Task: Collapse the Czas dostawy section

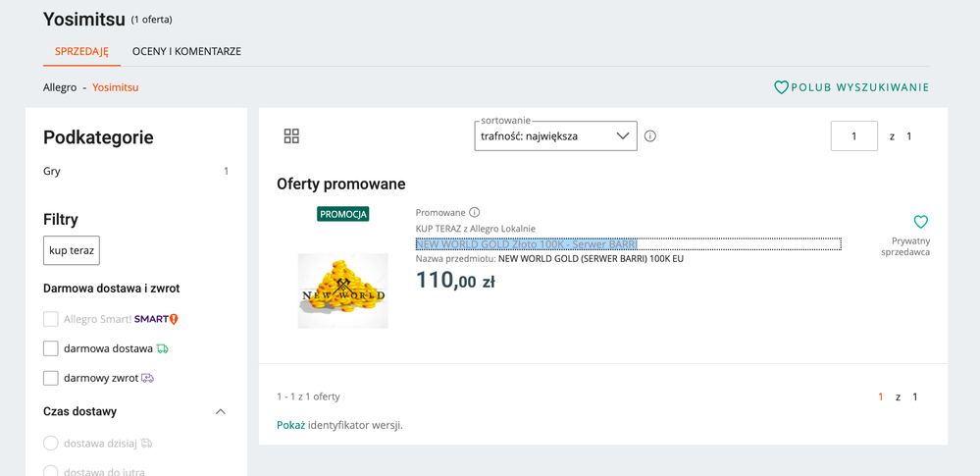Action: pyautogui.click(x=220, y=411)
